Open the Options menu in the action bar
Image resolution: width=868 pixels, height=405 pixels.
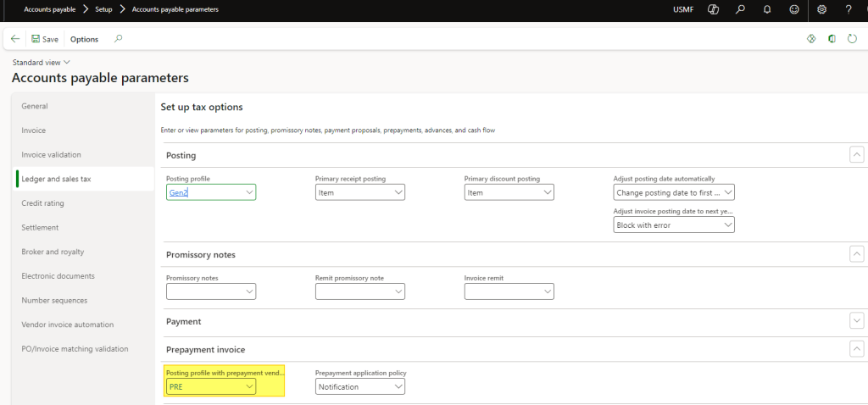[84, 39]
